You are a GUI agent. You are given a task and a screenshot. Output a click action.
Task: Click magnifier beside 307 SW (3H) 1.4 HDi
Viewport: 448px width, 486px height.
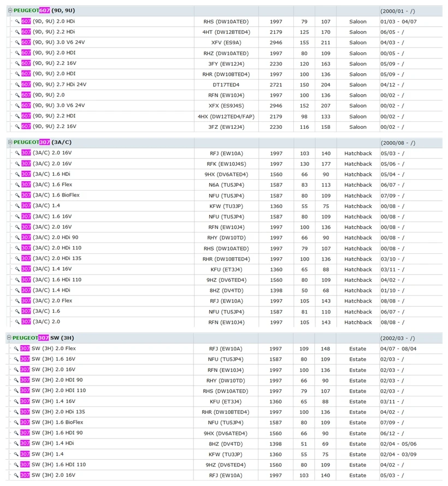pyautogui.click(x=16, y=443)
